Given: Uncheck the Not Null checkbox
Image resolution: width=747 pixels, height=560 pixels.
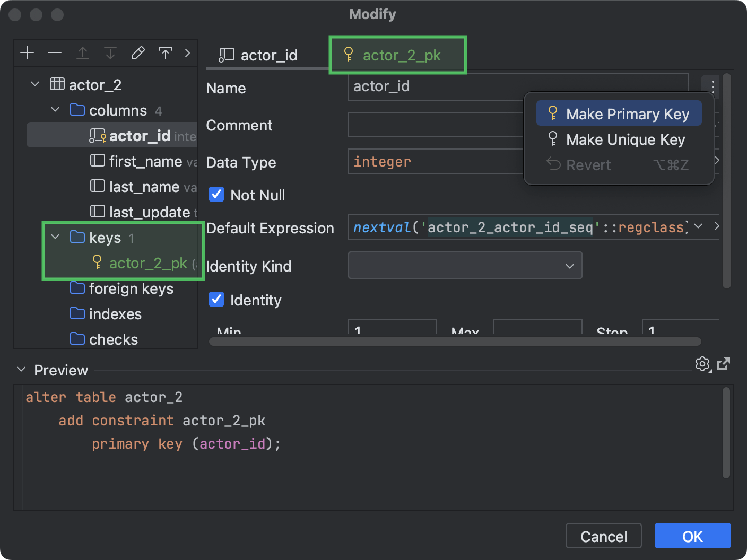Looking at the screenshot, I should [216, 194].
